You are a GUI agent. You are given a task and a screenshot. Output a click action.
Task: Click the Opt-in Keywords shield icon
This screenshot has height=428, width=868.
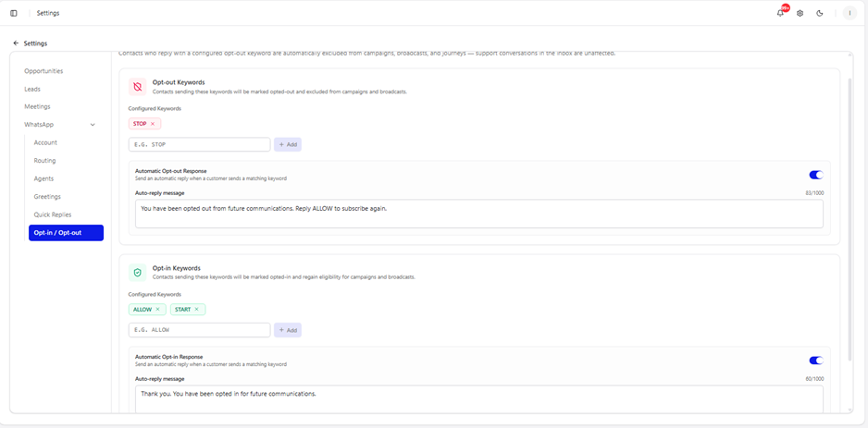[x=138, y=273]
